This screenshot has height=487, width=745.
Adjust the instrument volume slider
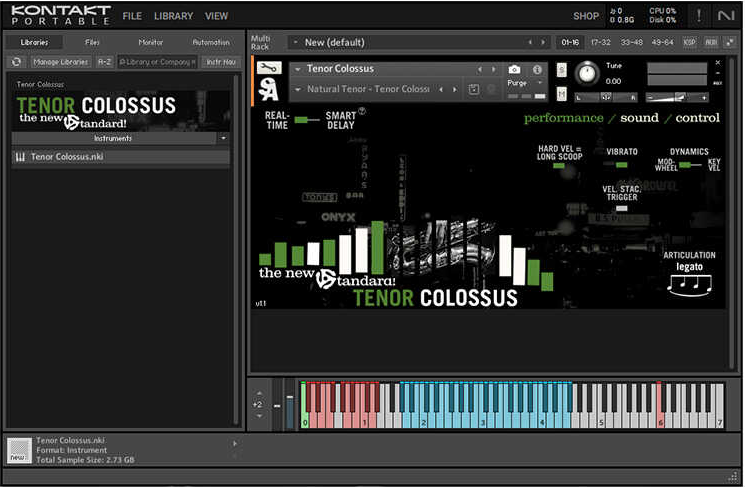coord(677,97)
